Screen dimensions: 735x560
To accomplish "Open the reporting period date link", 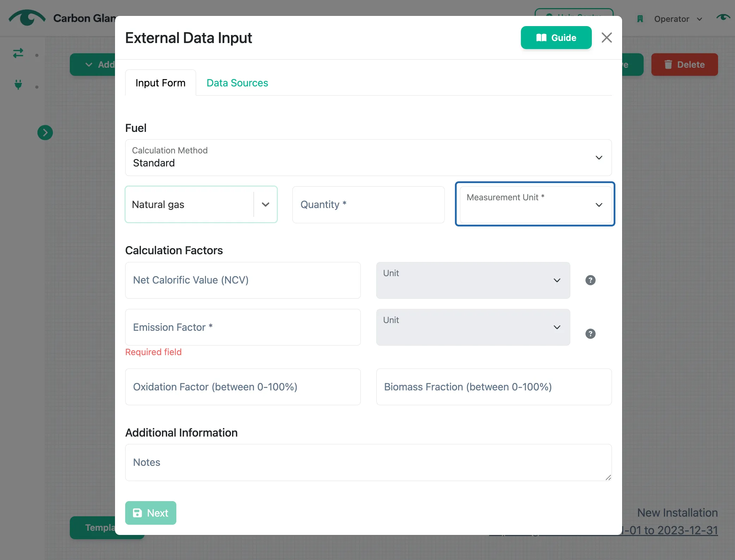I will click(670, 530).
